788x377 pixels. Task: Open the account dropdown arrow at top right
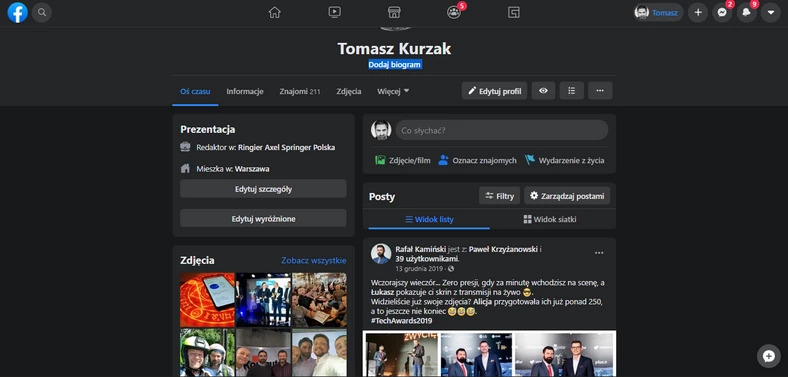click(x=771, y=13)
